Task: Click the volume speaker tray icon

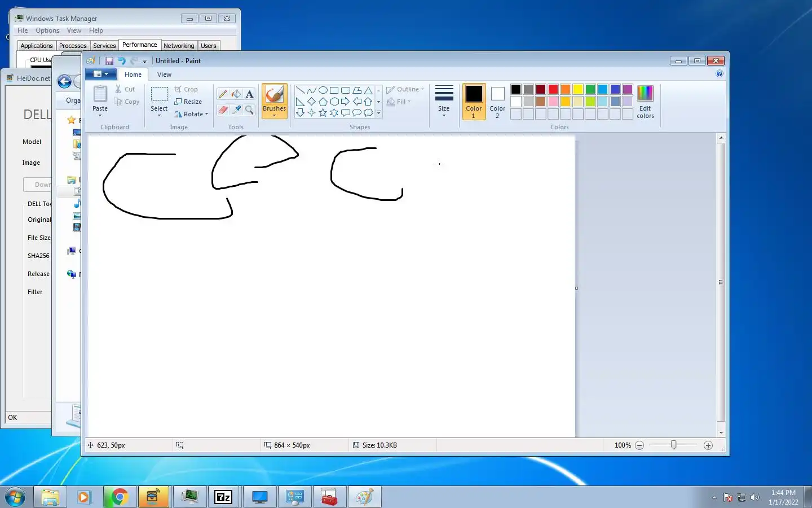Action: [x=755, y=497]
